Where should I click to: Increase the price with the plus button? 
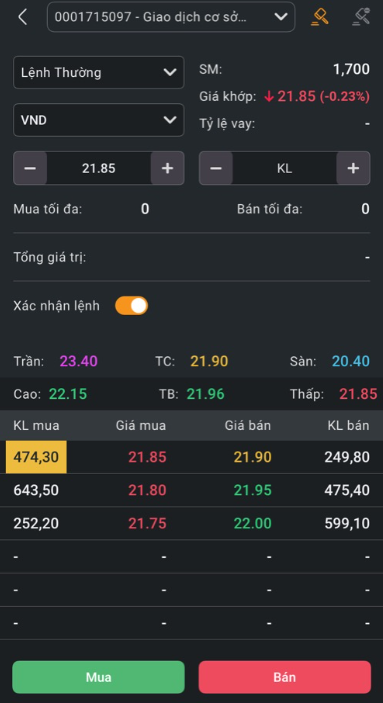[x=167, y=168]
